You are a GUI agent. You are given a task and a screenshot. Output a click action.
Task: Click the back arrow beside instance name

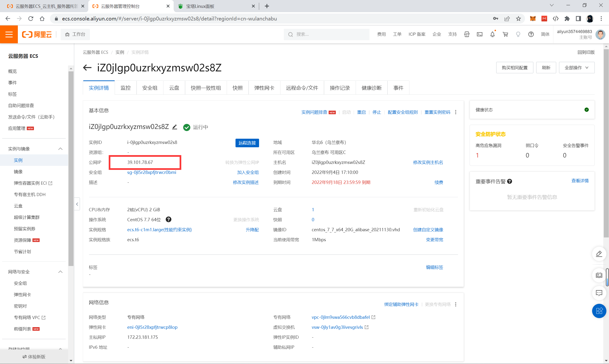pyautogui.click(x=87, y=68)
